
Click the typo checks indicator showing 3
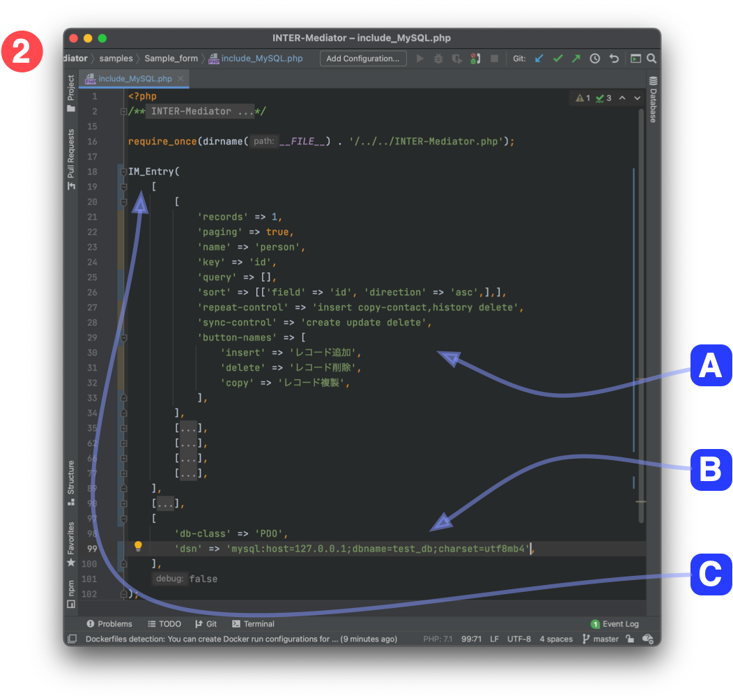point(603,98)
